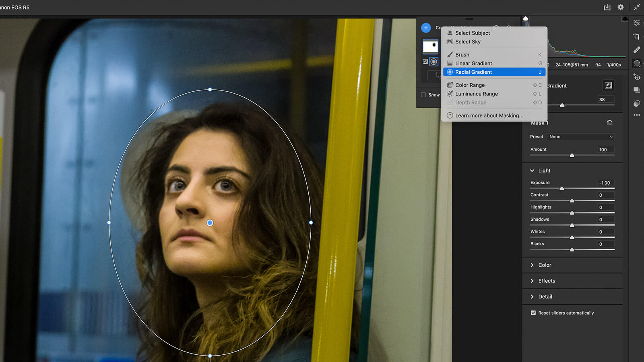This screenshot has width=644, height=362.
Task: Open the Snapshots stacked-squares icon
Action: click(637, 90)
